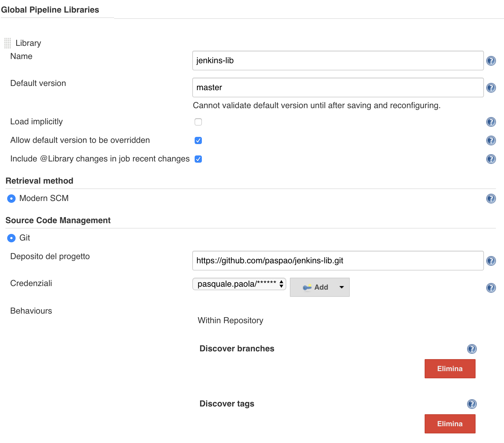Open help for Include @Library changes option
Image resolution: width=504 pixels, height=443 pixels.
click(x=491, y=159)
